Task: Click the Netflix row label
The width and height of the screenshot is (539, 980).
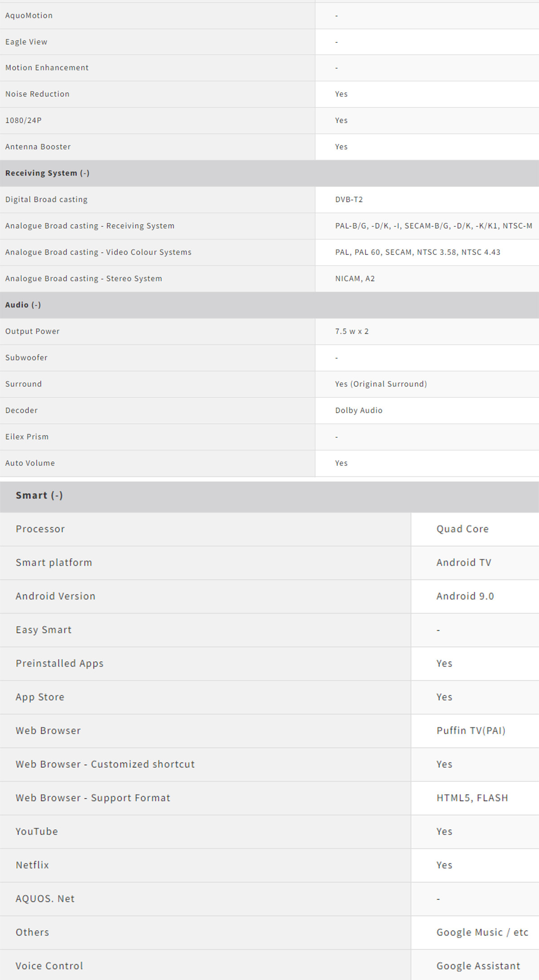Action: tap(32, 865)
